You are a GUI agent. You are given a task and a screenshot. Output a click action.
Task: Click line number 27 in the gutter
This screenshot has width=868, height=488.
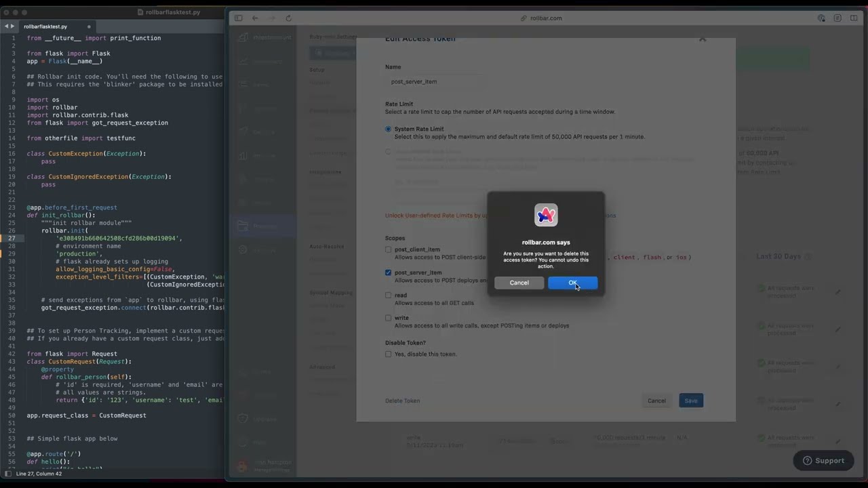pyautogui.click(x=12, y=239)
